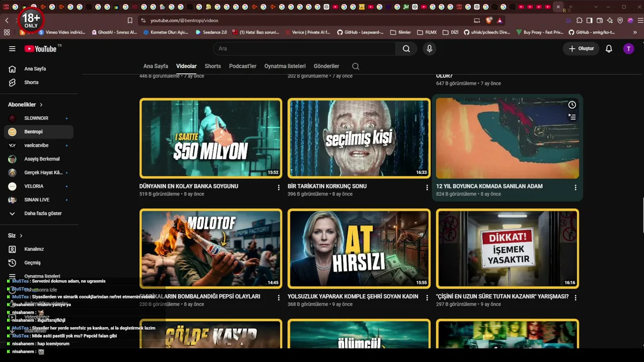The width and height of the screenshot is (644, 362).
Task: Play the AT HIRSIZI thumbnail video
Action: tap(359, 248)
